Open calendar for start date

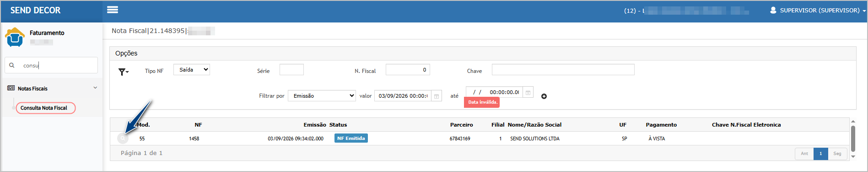point(437,96)
